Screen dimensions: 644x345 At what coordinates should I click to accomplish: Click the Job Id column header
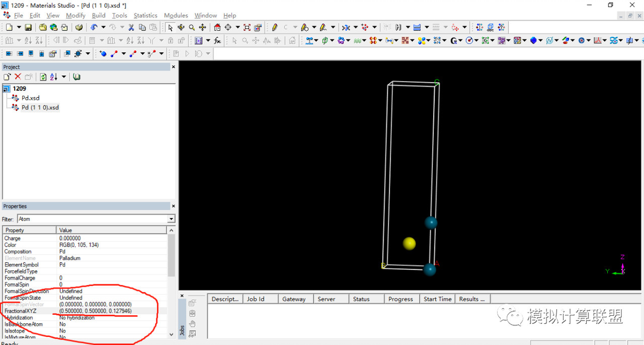coord(256,299)
